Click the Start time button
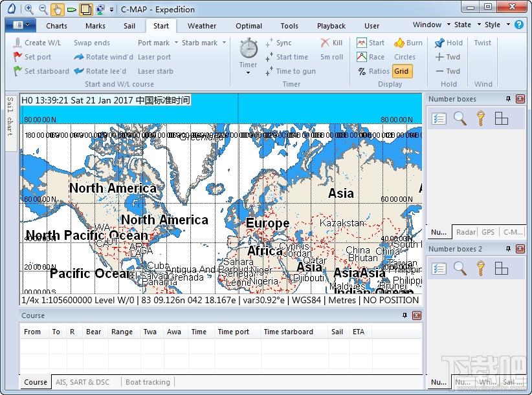532x395 pixels. [x=287, y=57]
